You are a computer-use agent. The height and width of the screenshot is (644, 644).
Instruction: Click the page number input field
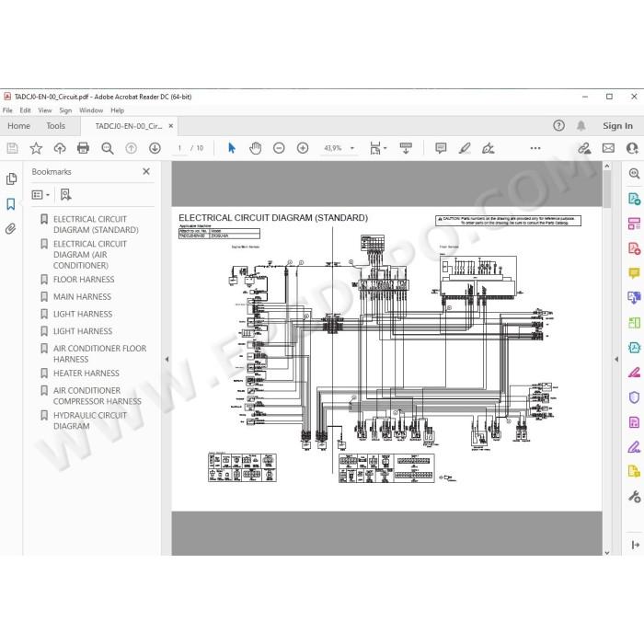179,148
